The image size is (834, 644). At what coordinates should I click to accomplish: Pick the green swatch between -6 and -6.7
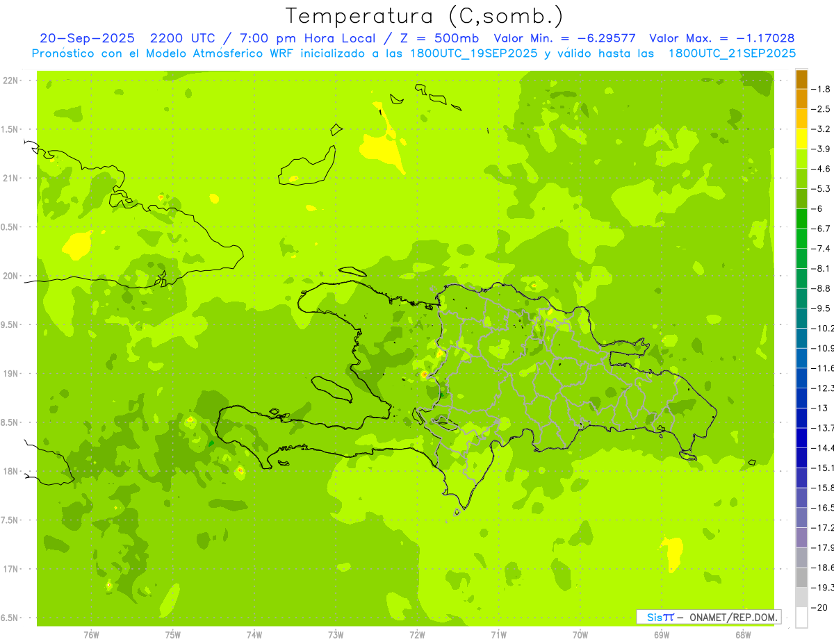[801, 219]
